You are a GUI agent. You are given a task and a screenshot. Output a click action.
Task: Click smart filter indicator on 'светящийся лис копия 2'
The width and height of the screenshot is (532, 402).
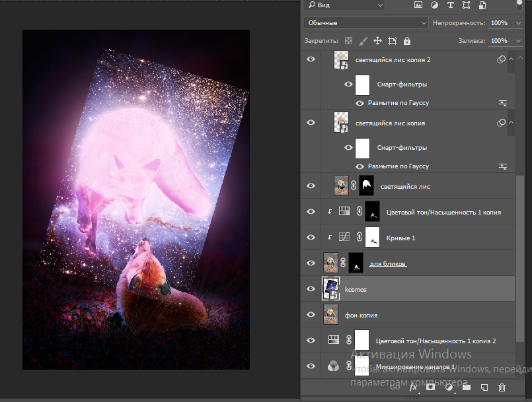(501, 59)
